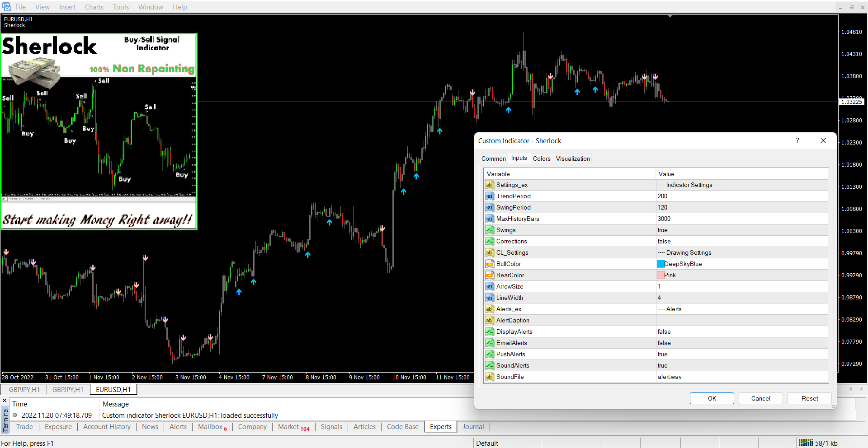868x448 pixels.
Task: Click the MetaTrader app icon in menu bar
Action: (6, 7)
